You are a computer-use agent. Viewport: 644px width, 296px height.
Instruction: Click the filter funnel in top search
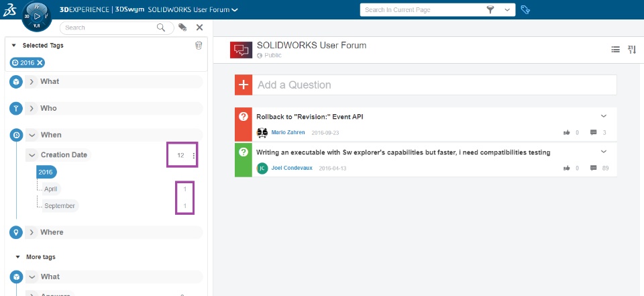click(x=490, y=9)
